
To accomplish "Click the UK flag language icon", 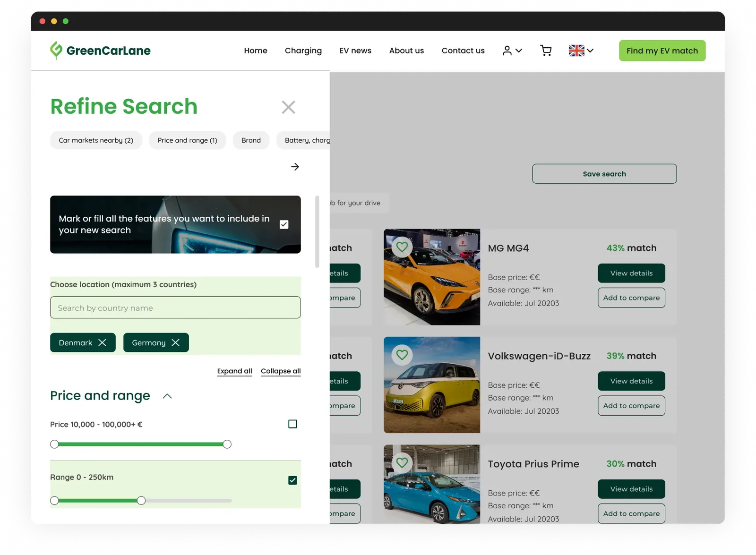I will pos(576,51).
